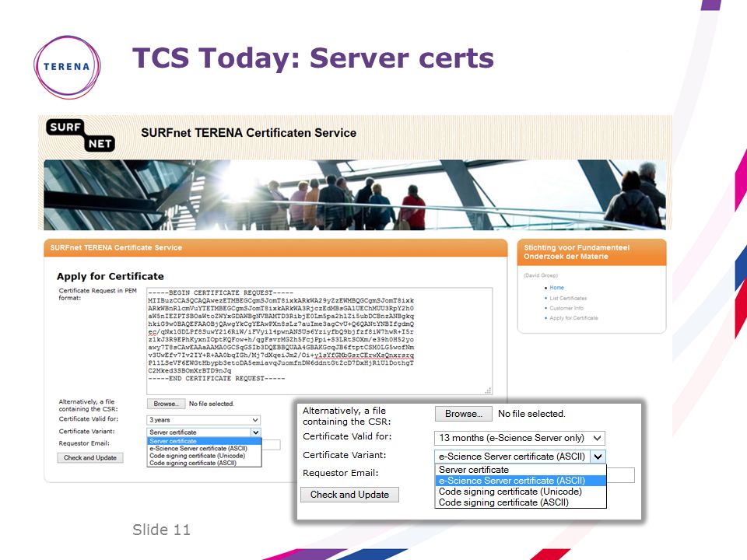The height and width of the screenshot is (560, 747).
Task: Select small 'Code signing certificate (ASCII)' option
Action: (x=204, y=463)
